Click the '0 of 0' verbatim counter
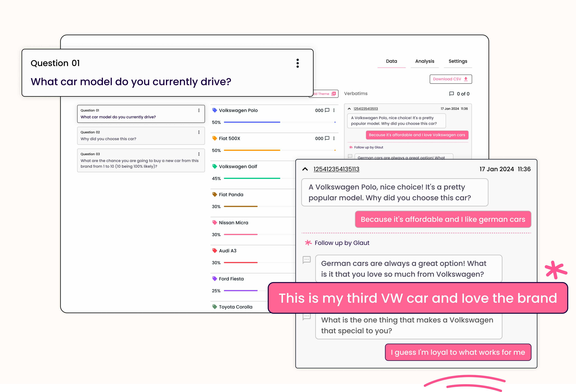 (463, 94)
